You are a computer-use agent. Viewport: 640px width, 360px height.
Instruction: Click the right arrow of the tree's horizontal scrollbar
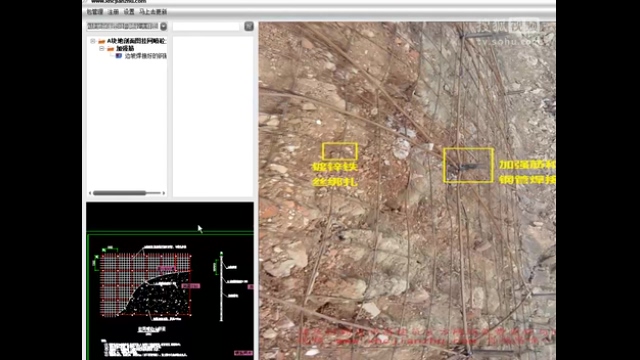pos(164,193)
